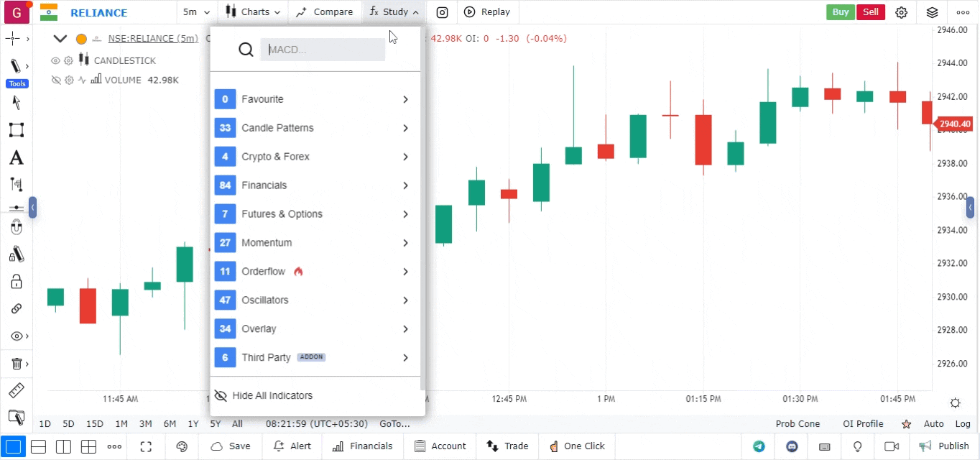The image size is (980, 460).
Task: Click Hide All Indicators
Action: pos(272,396)
